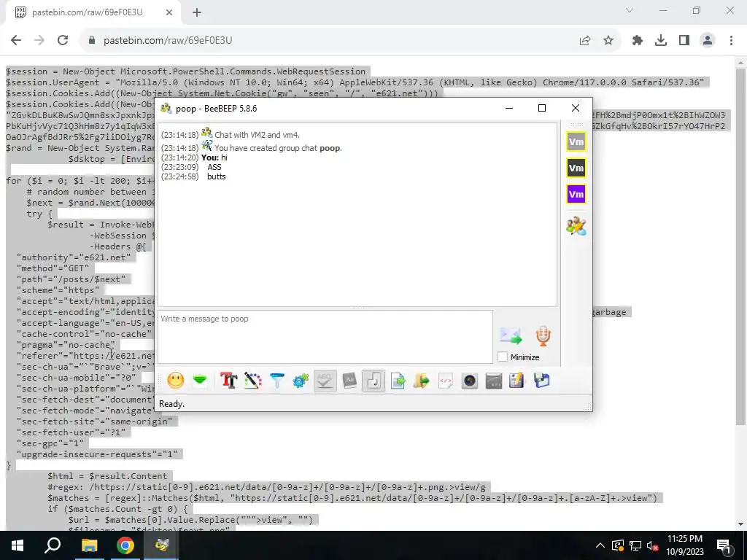Open chat settings gears icon
This screenshot has height=560, width=747.
pyautogui.click(x=301, y=381)
